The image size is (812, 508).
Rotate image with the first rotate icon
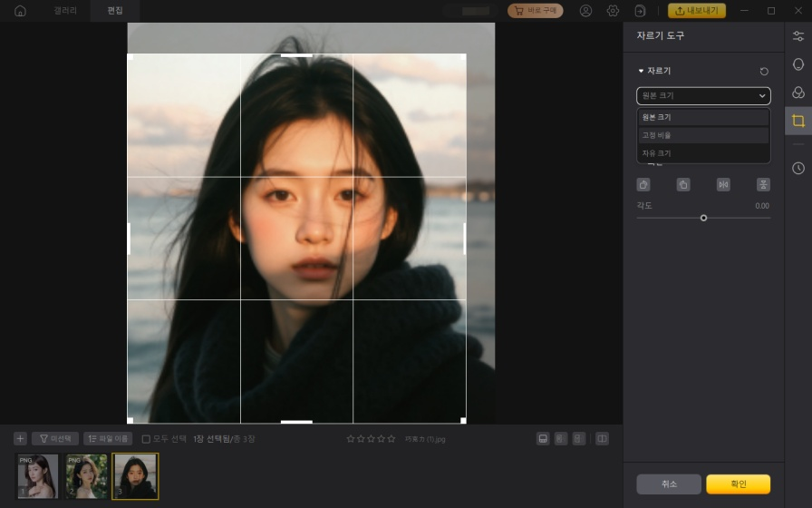[643, 184]
